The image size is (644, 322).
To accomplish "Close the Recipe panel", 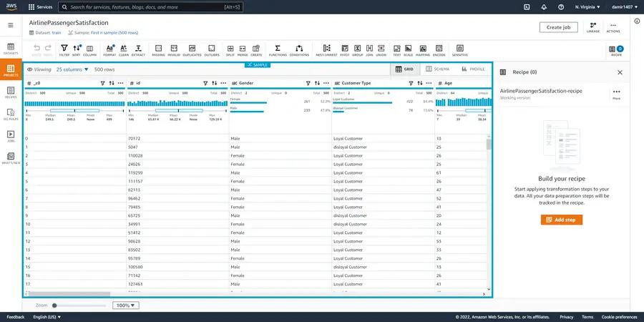I will tap(620, 72).
